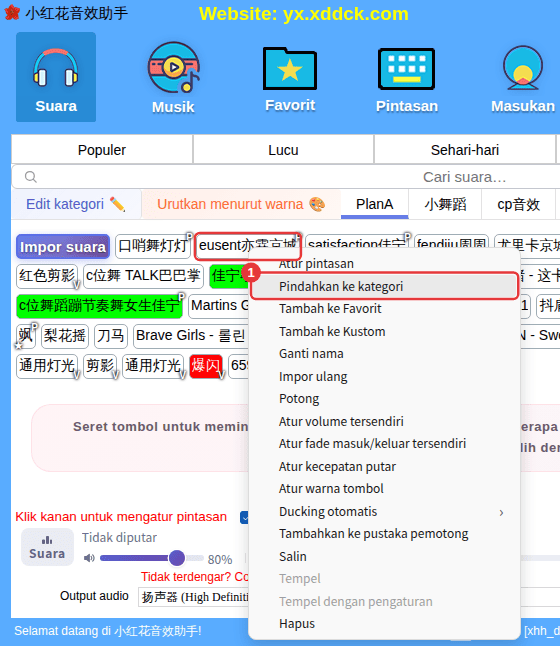The image size is (560, 646).
Task: Select the 小舞蹈 category tab
Action: (445, 204)
